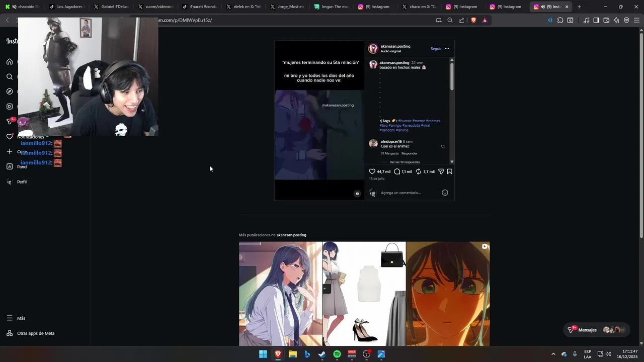Share the post via paper plane icon
Viewport: 644px width, 362px height.
click(441, 171)
